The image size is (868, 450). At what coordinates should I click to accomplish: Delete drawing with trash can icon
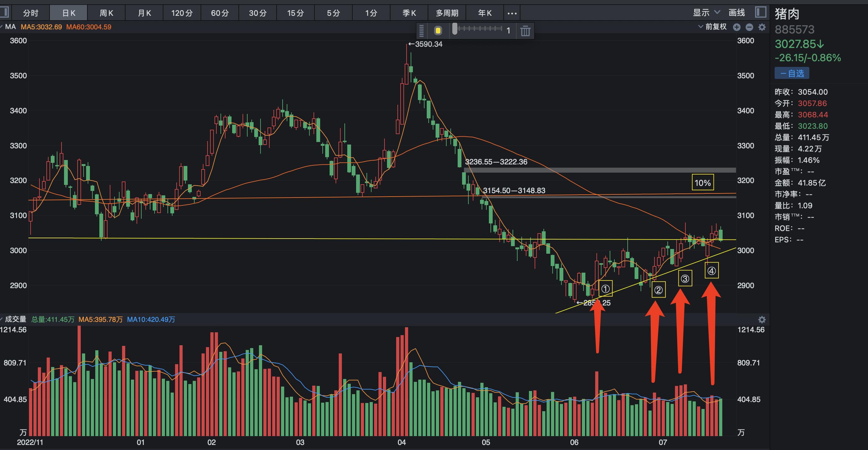click(525, 31)
